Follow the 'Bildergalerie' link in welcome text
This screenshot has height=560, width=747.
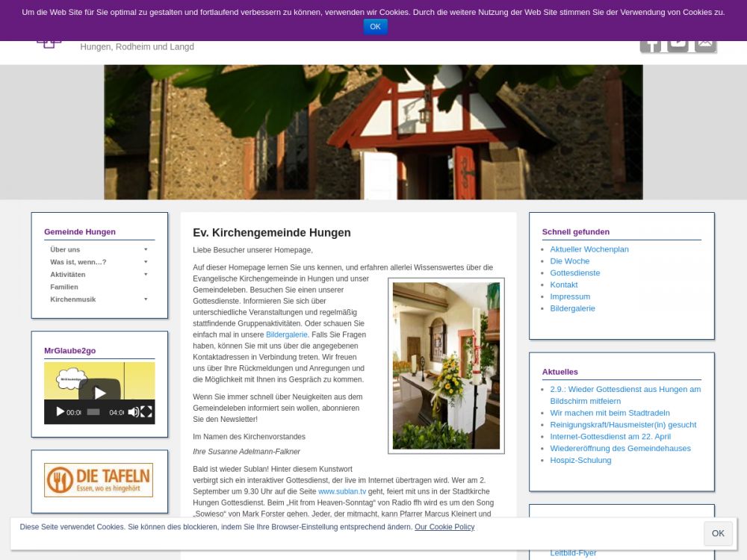(286, 335)
